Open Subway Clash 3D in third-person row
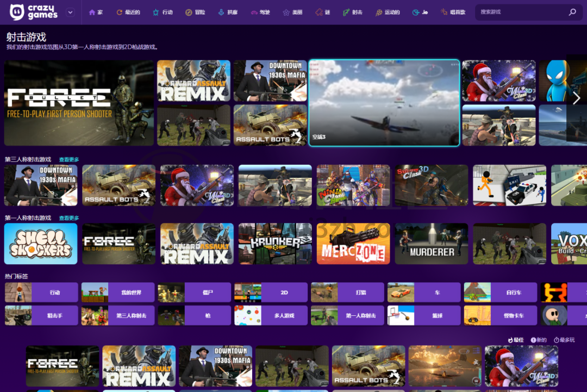Image resolution: width=587 pixels, height=392 pixels. 431,185
